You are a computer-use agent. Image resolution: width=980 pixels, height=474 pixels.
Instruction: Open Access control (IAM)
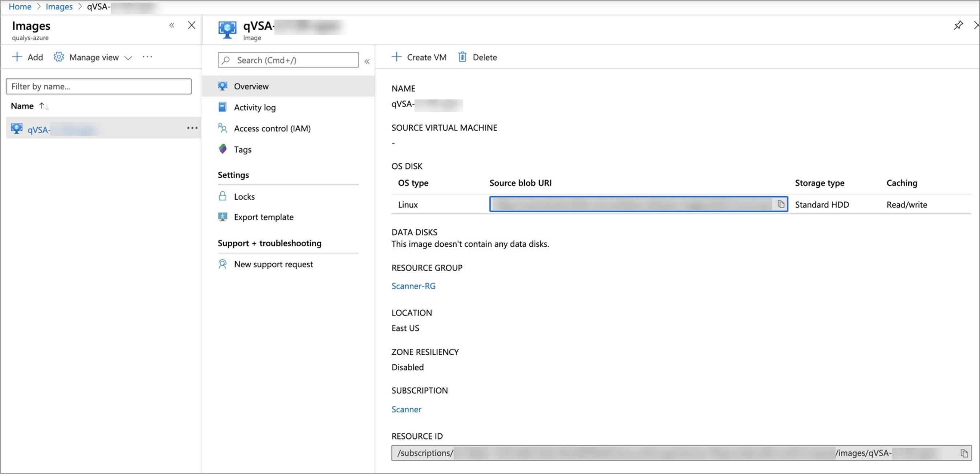pyautogui.click(x=272, y=128)
